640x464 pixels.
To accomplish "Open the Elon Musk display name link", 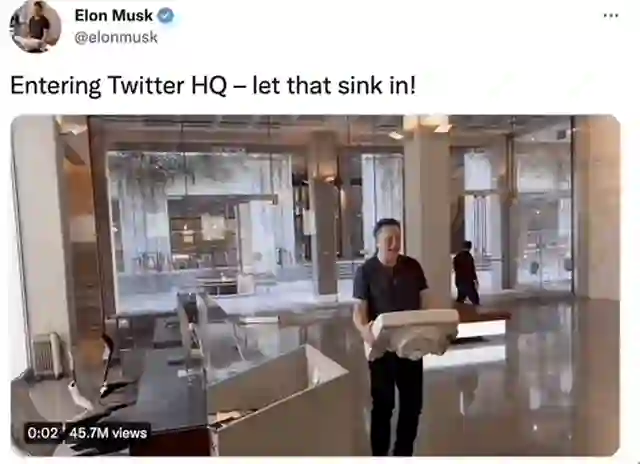I will pos(113,16).
